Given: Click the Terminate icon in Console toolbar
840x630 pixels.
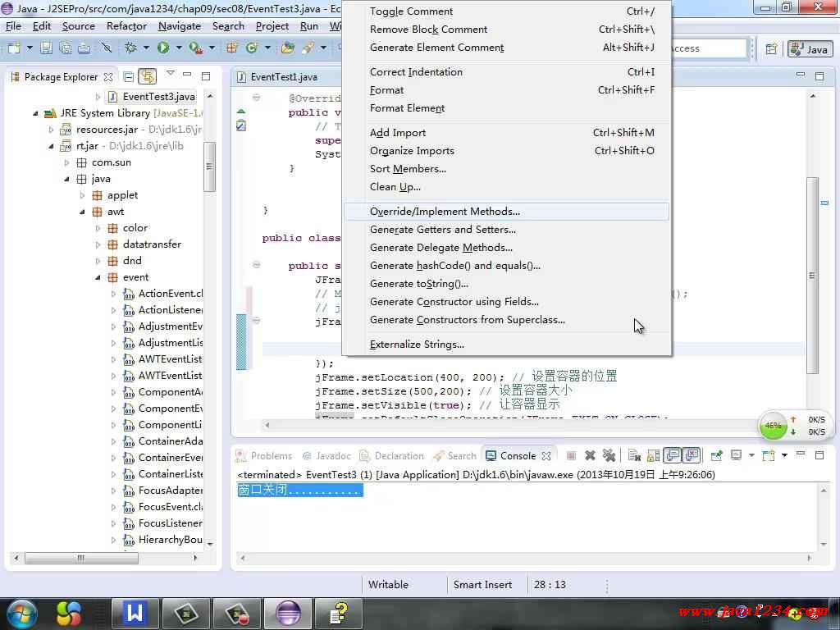Looking at the screenshot, I should 571,455.
